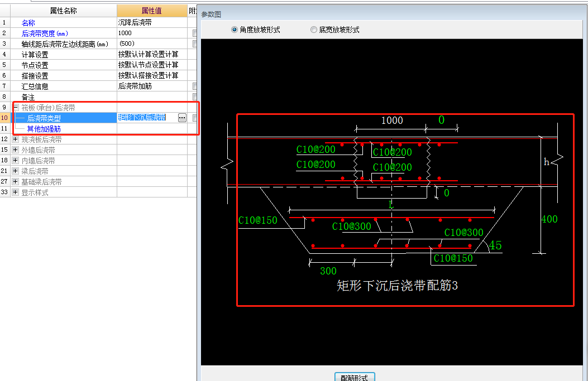
Task: Select the 计算设置 property name
Action: 35,55
